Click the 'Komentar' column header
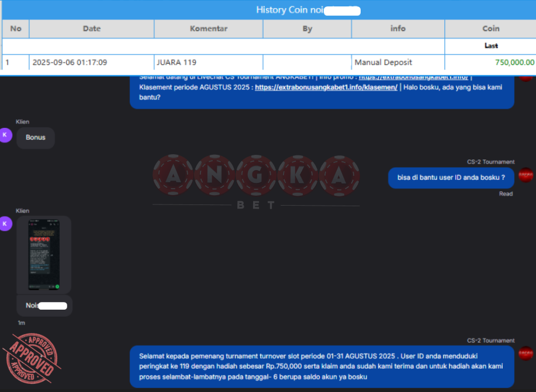Screen dimensions: 536x392 pos(209,29)
